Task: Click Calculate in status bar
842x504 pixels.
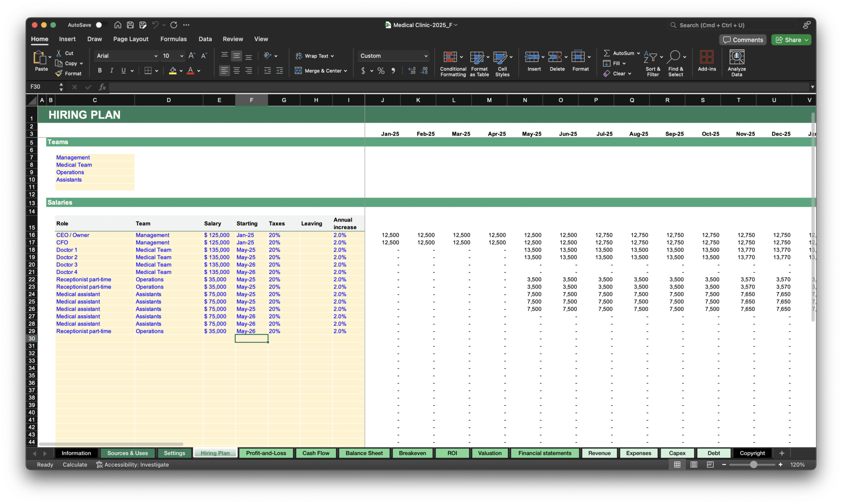Action: click(75, 465)
